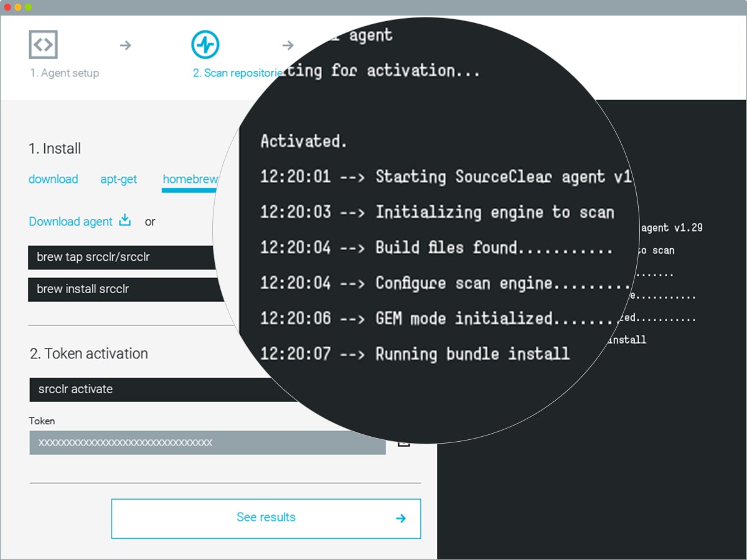
Task: Click the brew install srcclr command box
Action: pos(126,289)
